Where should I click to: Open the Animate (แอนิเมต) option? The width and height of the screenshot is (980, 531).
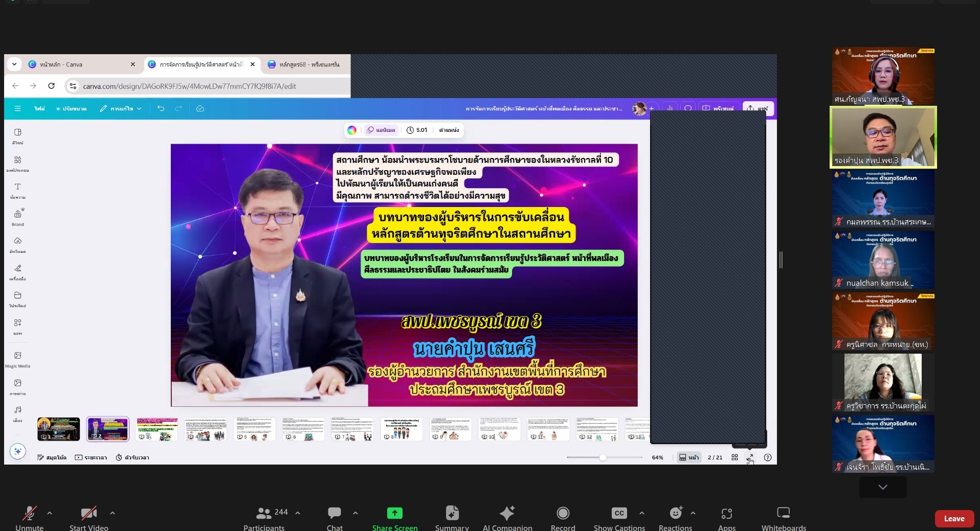coord(381,130)
